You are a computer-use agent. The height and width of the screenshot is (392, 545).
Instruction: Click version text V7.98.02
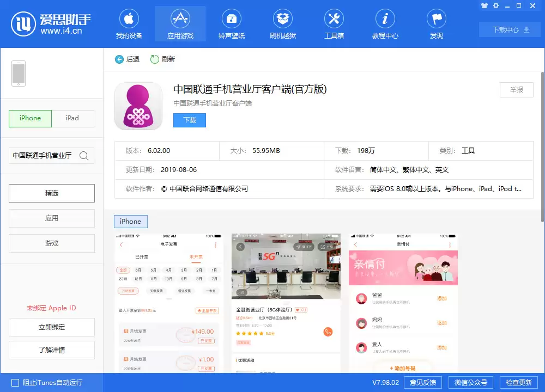point(385,383)
